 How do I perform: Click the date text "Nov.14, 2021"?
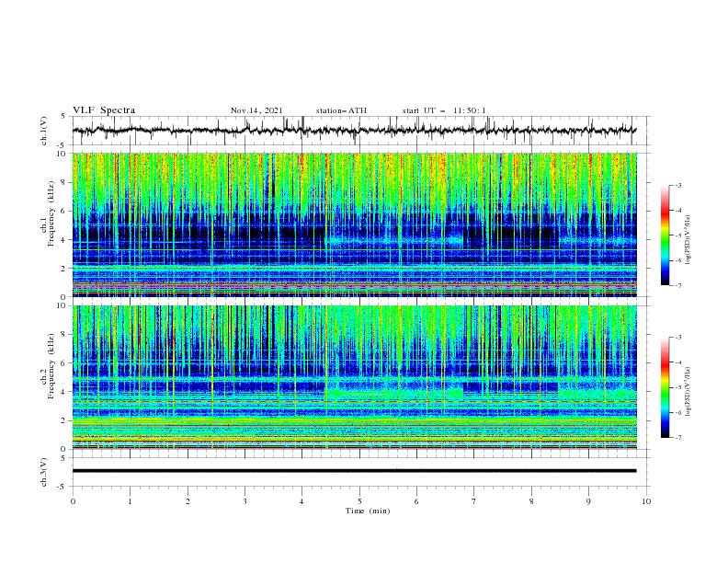(256, 110)
